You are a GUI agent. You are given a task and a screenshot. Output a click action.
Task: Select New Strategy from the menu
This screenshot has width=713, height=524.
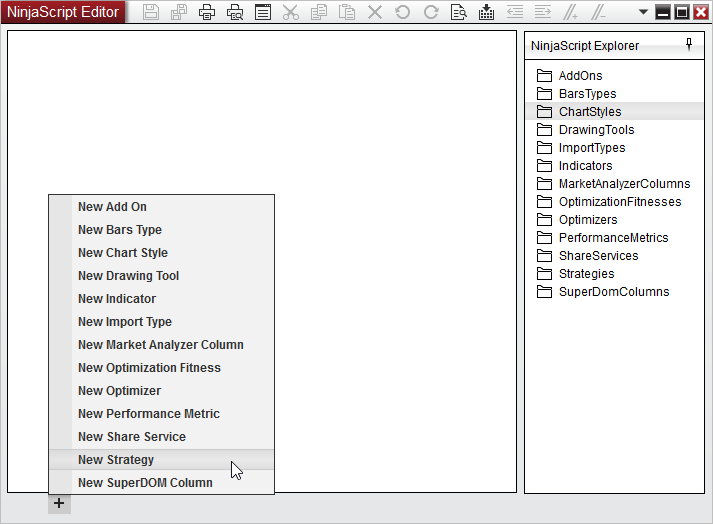(x=116, y=460)
